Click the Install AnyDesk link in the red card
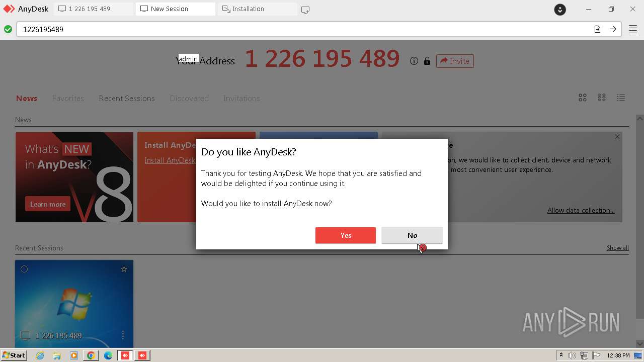The height and width of the screenshot is (362, 644). [170, 160]
